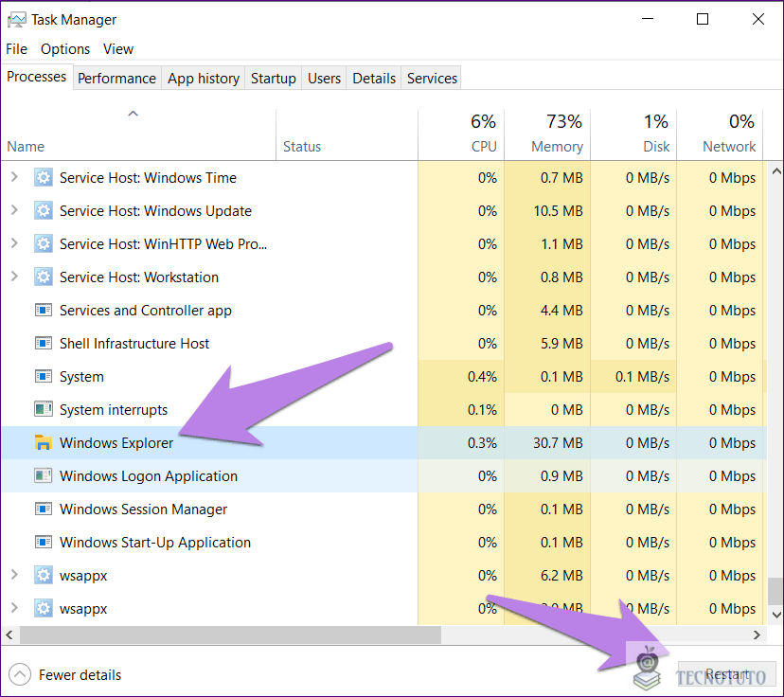This screenshot has width=784, height=697.
Task: Click the Windows Logon Application icon
Action: [x=44, y=475]
